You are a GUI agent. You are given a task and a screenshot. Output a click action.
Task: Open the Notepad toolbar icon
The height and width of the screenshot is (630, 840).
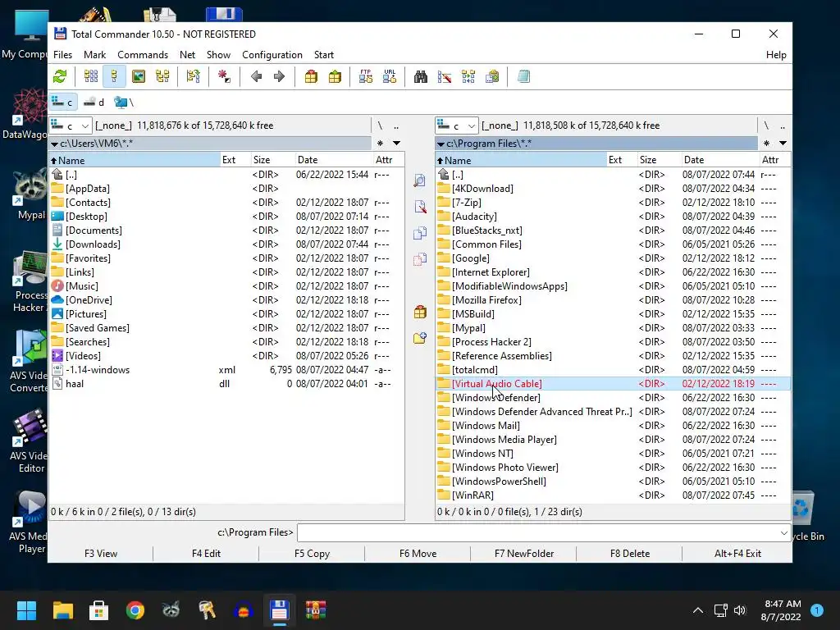pos(523,76)
